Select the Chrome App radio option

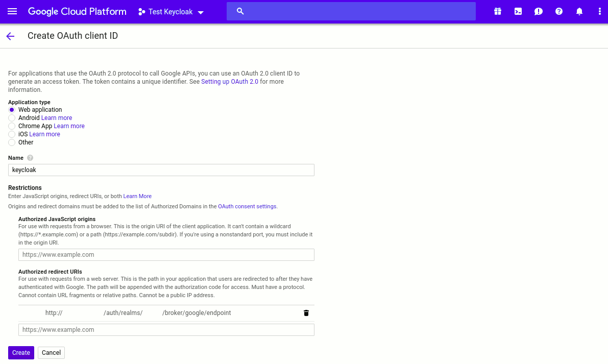tap(12, 126)
